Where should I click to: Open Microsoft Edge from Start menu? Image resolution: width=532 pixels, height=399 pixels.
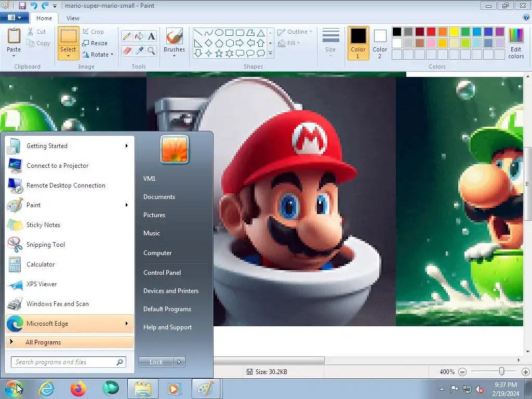coord(70,324)
